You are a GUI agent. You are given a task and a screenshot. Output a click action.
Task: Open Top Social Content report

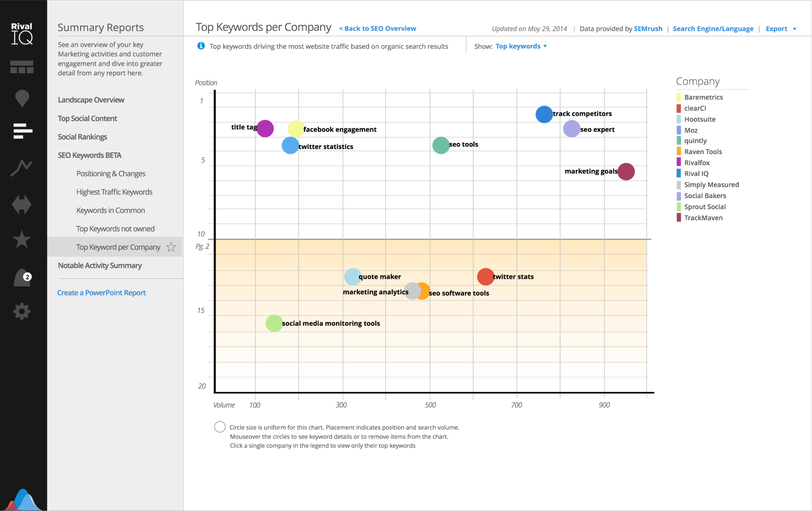[x=87, y=118]
